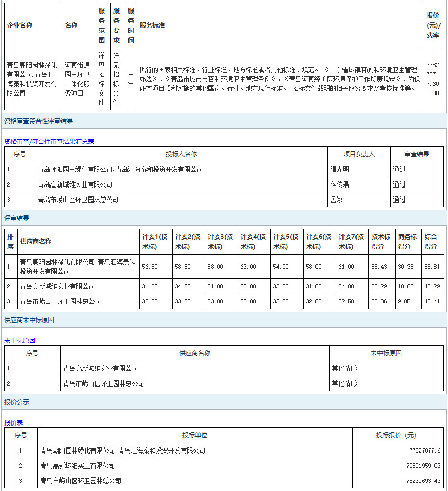Select project leader 谭光明 cell
The height and width of the screenshot is (491, 448).
pyautogui.click(x=340, y=169)
